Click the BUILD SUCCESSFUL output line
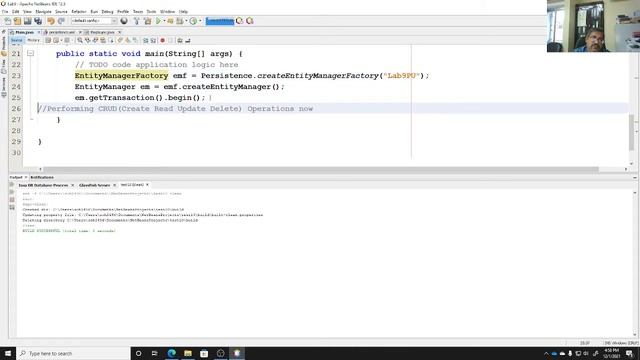Viewport: 640px width, 360px height. [69, 231]
